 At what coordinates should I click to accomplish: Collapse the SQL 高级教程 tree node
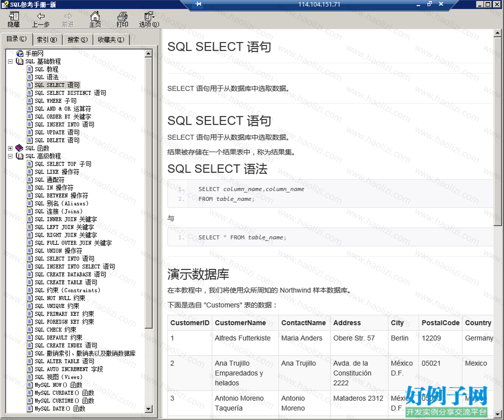(x=10, y=156)
